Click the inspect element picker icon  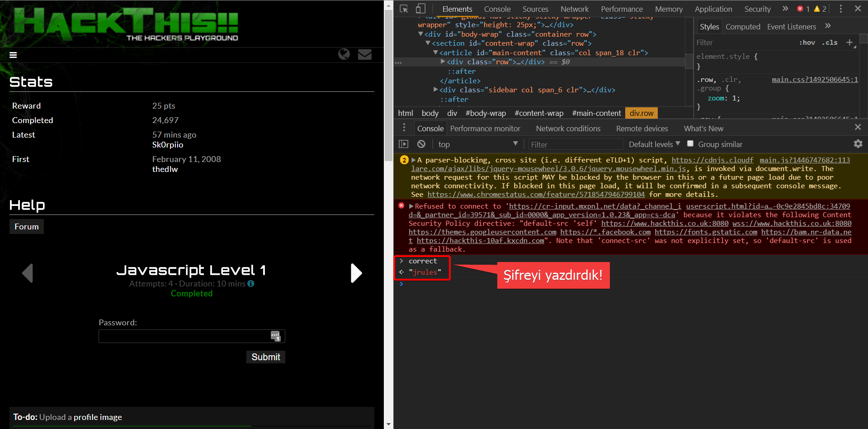[404, 9]
